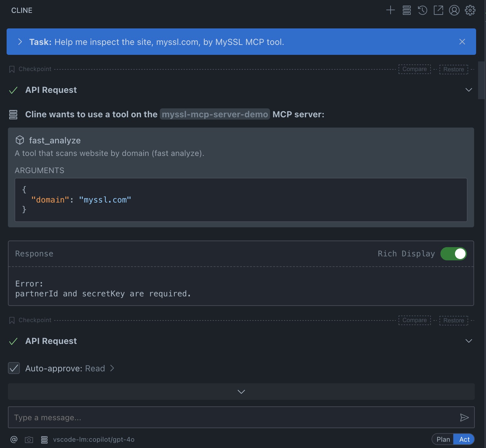This screenshot has height=448, width=486.
Task: Click Restore on the second checkpoint
Action: [x=454, y=320]
